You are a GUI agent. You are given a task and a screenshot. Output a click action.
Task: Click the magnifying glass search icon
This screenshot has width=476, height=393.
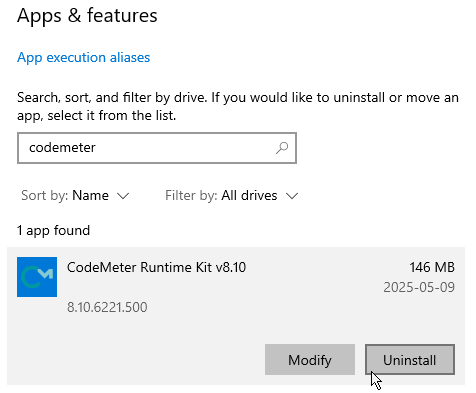282,148
